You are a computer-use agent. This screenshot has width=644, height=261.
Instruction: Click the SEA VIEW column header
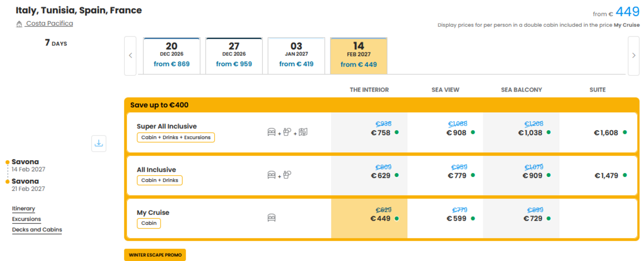tap(445, 90)
